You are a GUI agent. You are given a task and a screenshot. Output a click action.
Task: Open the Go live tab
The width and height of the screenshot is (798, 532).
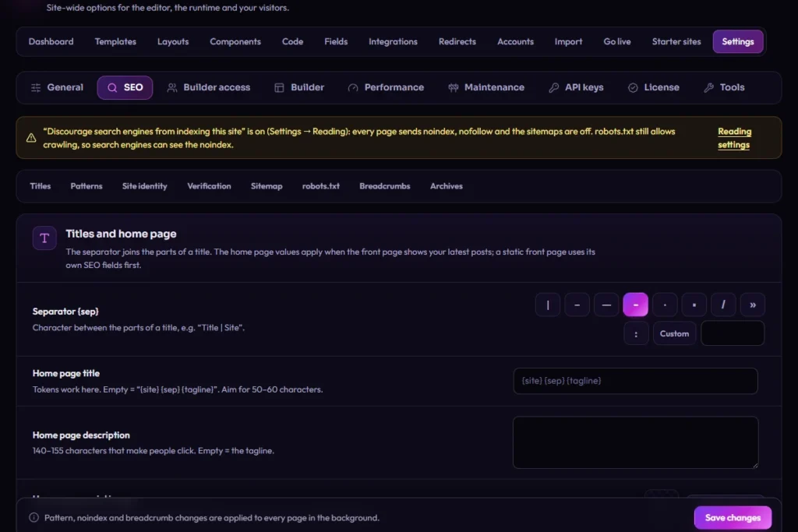point(617,42)
